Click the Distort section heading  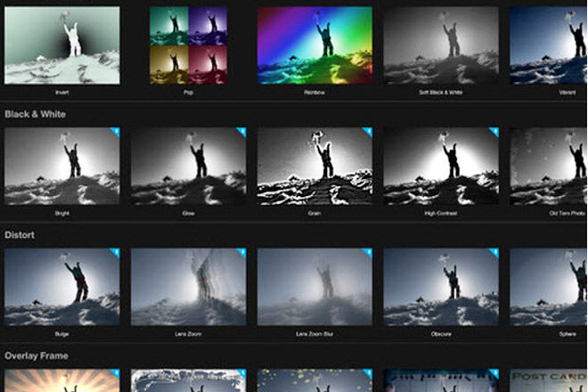click(20, 235)
